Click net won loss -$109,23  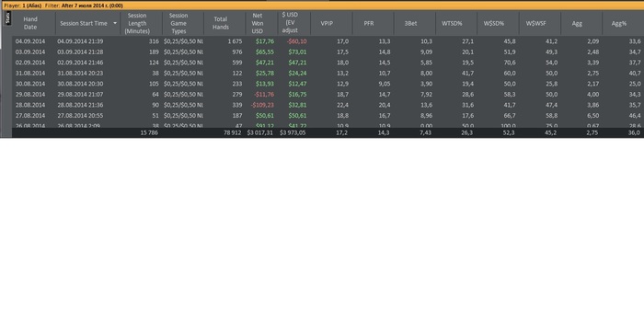pos(262,105)
